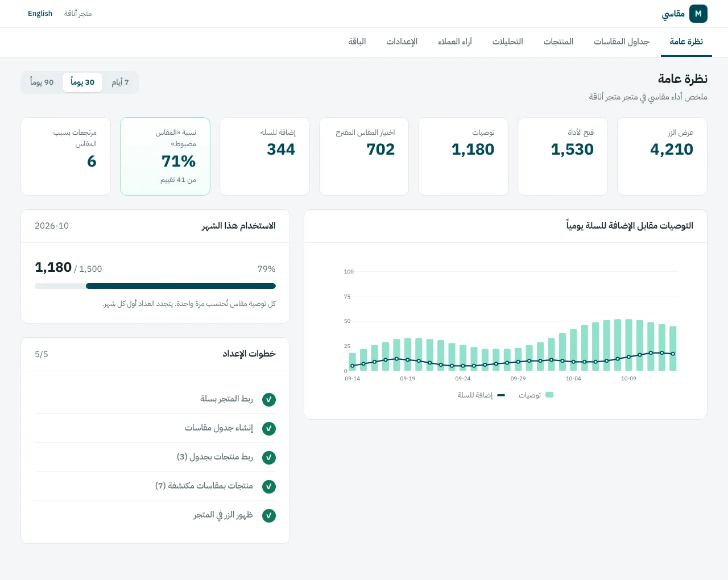Click the متجر أناقة store name
The width and height of the screenshot is (728, 580).
coord(78,14)
